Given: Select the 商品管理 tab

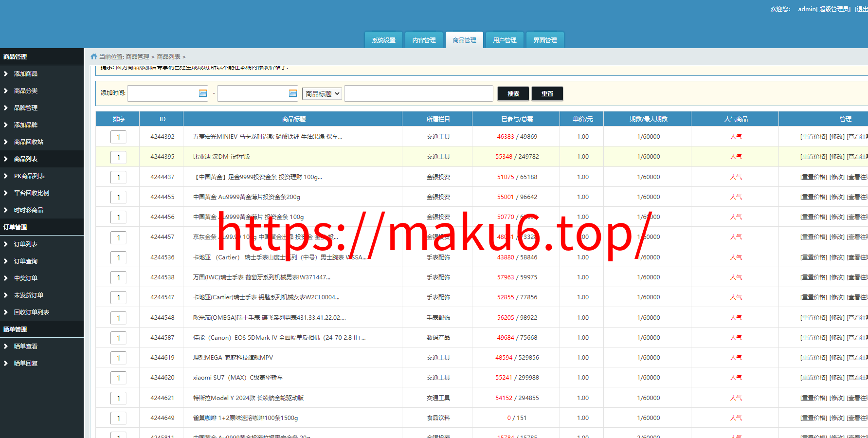Looking at the screenshot, I should 465,40.
